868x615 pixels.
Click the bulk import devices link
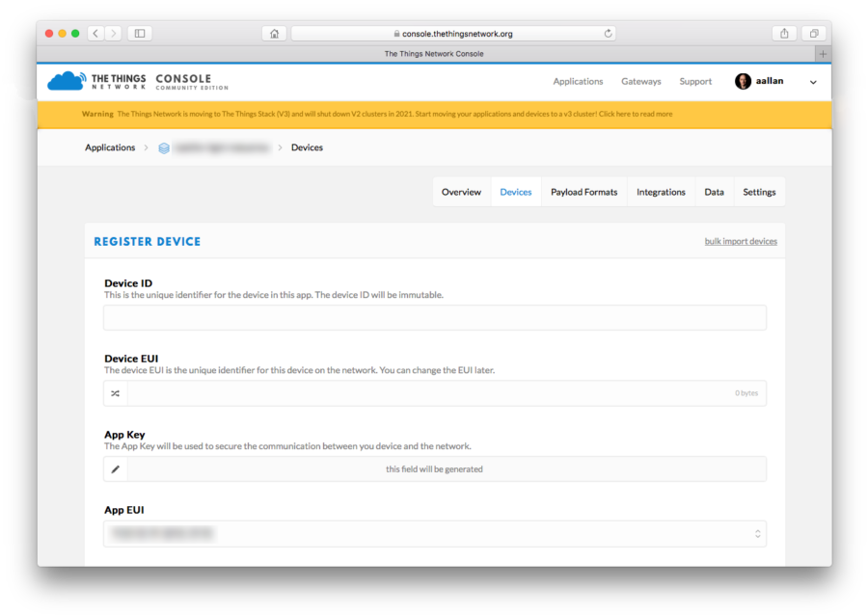tap(740, 241)
